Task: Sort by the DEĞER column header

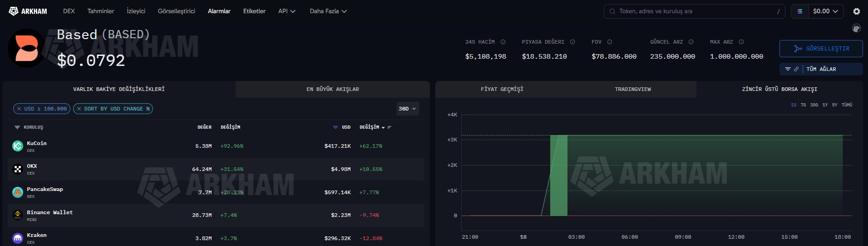Action: point(204,127)
